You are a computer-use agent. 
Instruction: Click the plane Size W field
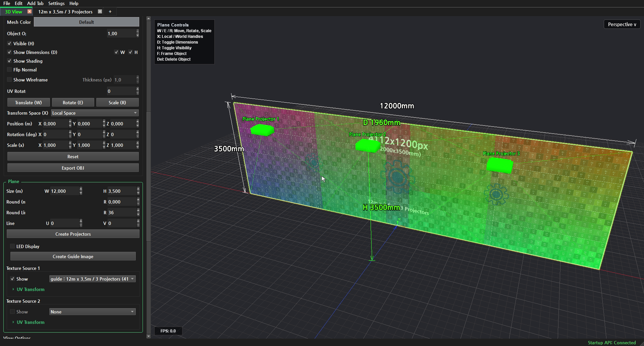pos(64,191)
